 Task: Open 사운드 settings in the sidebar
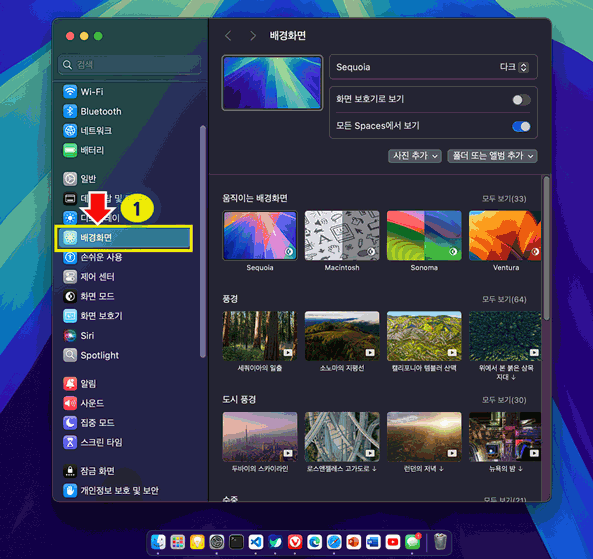point(83,403)
